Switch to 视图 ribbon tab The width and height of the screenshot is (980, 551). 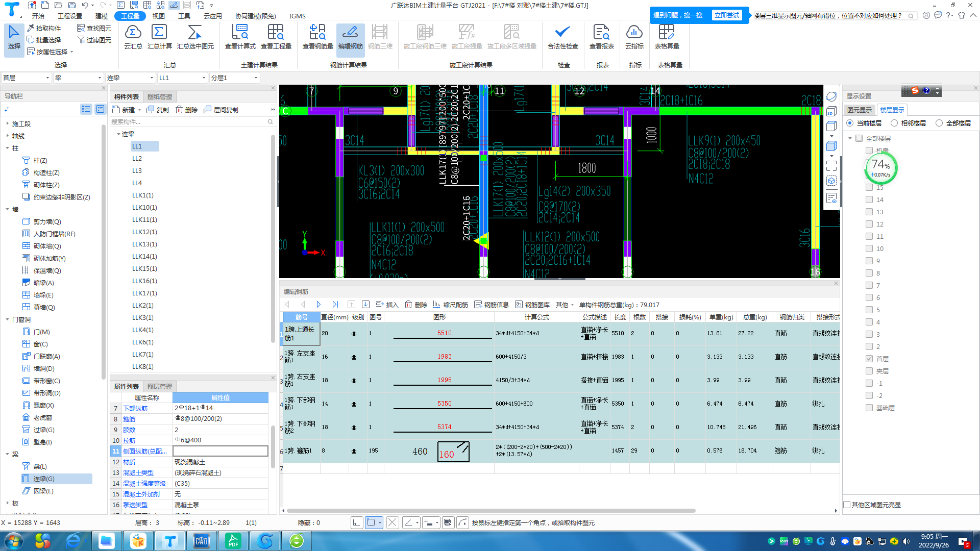[x=158, y=16]
